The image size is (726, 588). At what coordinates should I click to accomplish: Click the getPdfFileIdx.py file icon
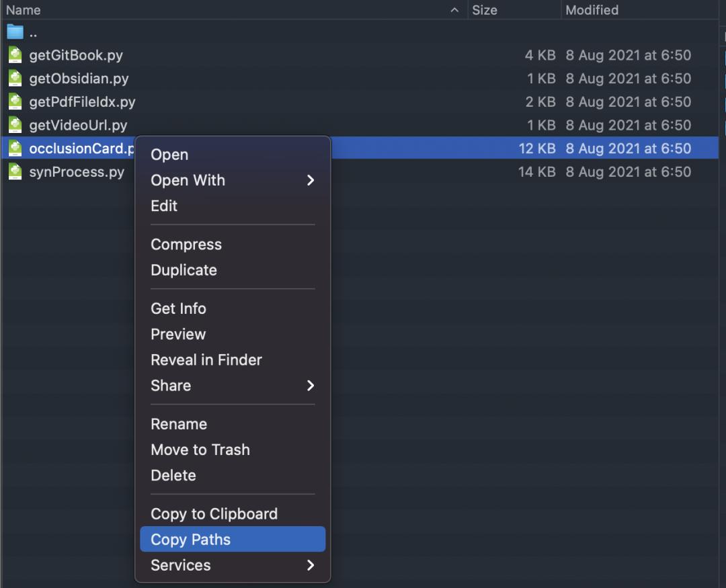pos(15,102)
